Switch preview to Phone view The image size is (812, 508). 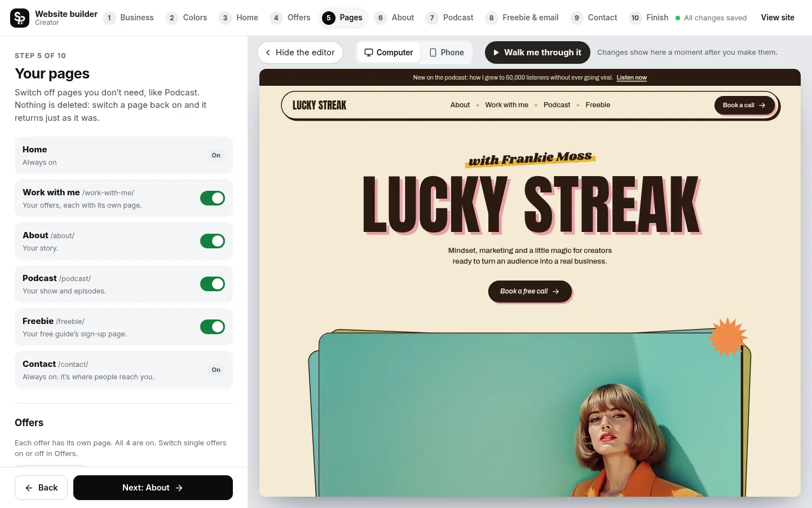click(x=447, y=52)
